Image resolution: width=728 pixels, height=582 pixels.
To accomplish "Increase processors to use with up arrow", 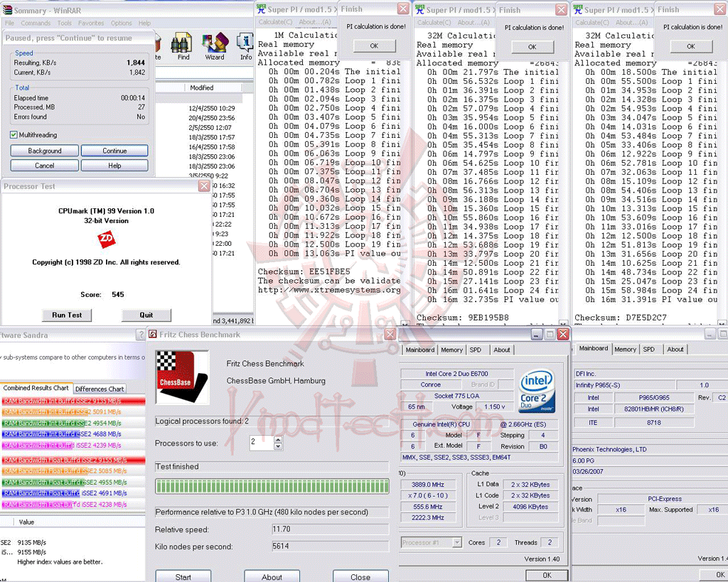I will click(278, 439).
